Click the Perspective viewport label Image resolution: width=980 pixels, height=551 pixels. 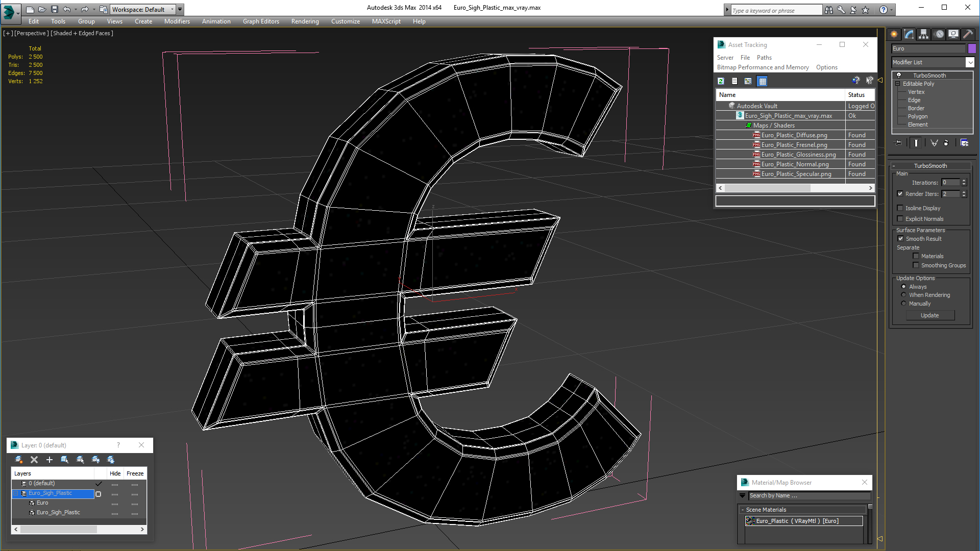[32, 33]
